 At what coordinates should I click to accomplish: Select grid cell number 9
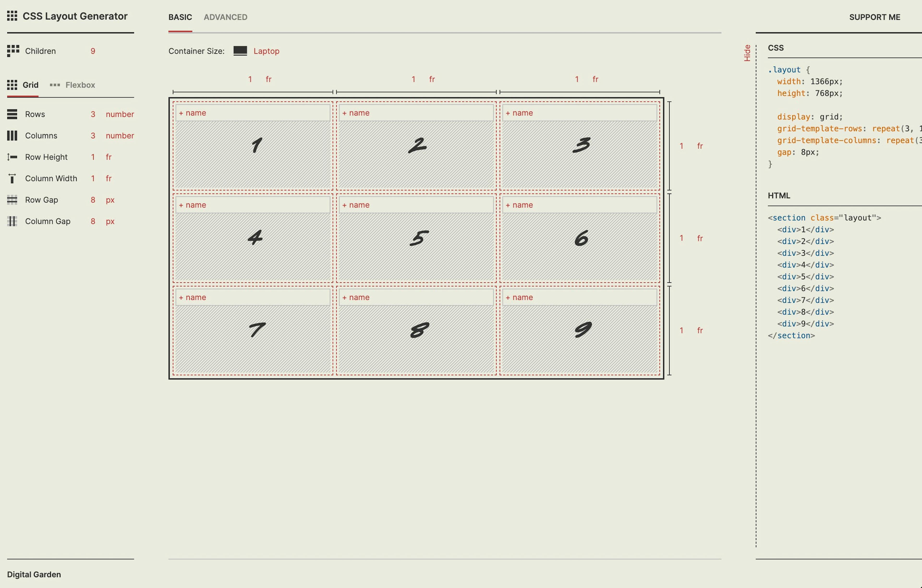pyautogui.click(x=580, y=330)
